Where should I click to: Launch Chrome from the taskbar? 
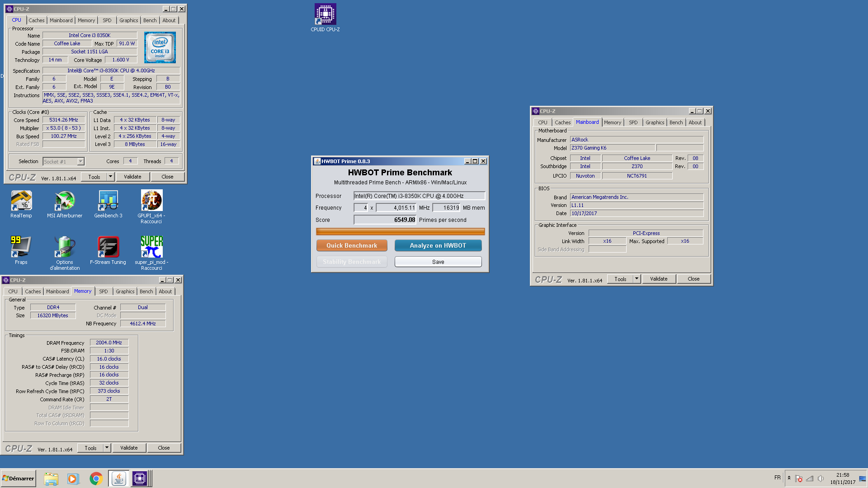click(x=96, y=479)
